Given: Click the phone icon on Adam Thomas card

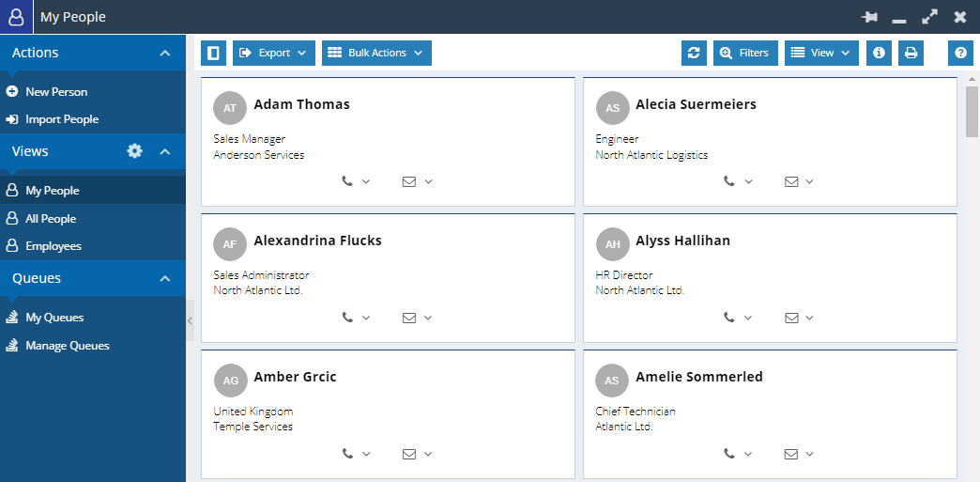Looking at the screenshot, I should 348,181.
